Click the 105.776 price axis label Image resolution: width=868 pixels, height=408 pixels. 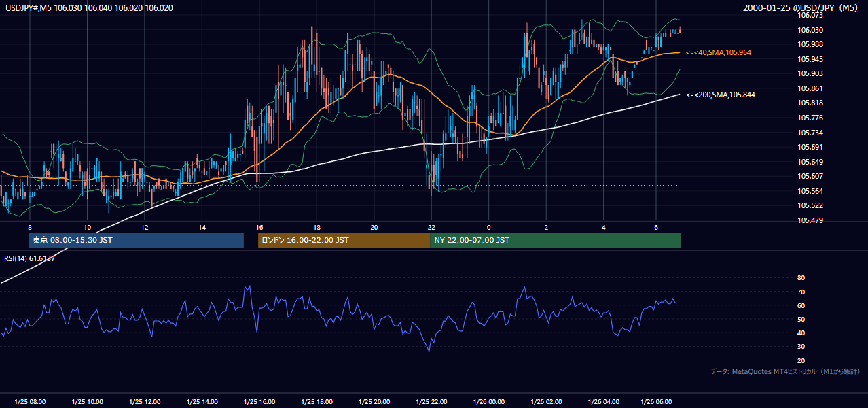[x=810, y=118]
